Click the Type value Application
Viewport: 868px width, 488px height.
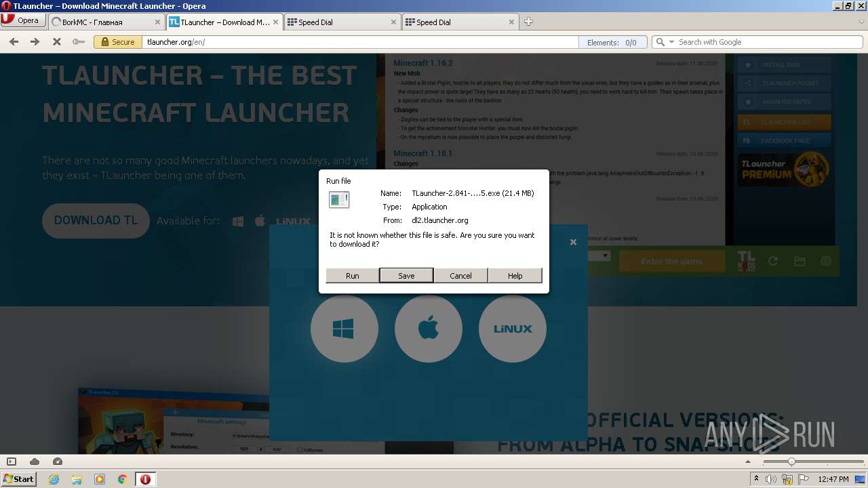[x=429, y=207]
